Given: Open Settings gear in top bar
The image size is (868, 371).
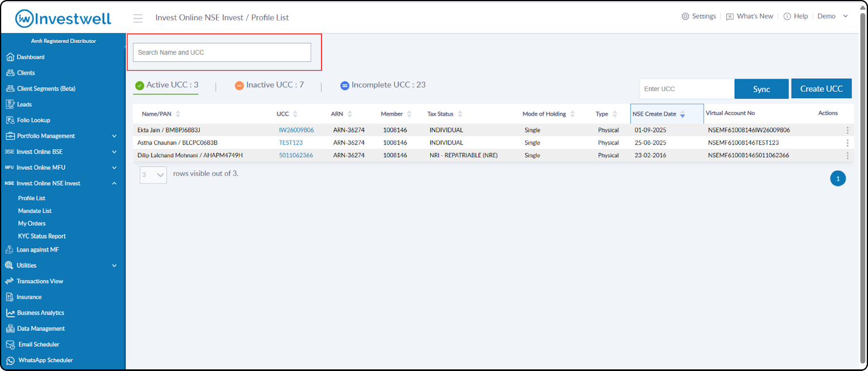Looking at the screenshot, I should 699,16.
